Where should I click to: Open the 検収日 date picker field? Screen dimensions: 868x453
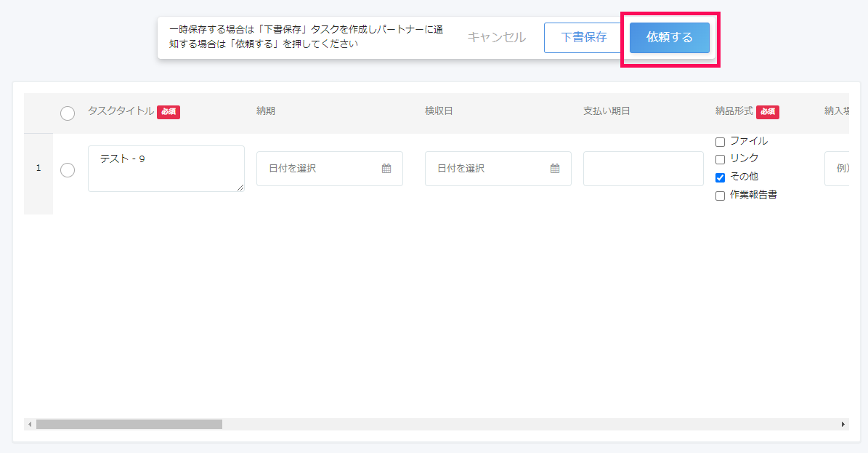pos(498,169)
